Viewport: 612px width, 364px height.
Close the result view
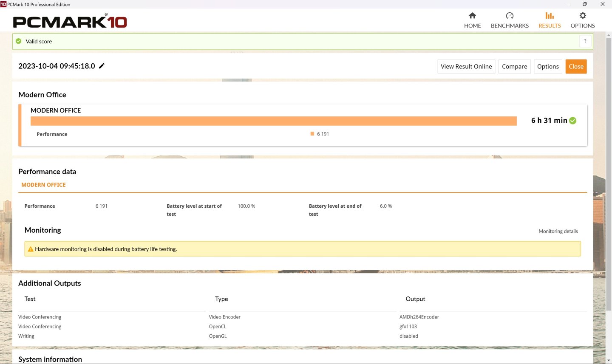(576, 66)
